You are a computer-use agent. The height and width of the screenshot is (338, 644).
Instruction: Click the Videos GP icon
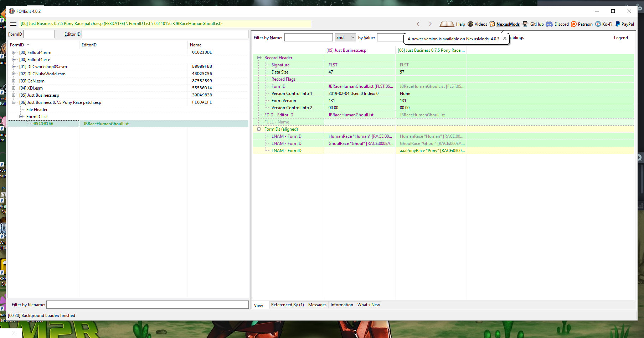click(470, 24)
